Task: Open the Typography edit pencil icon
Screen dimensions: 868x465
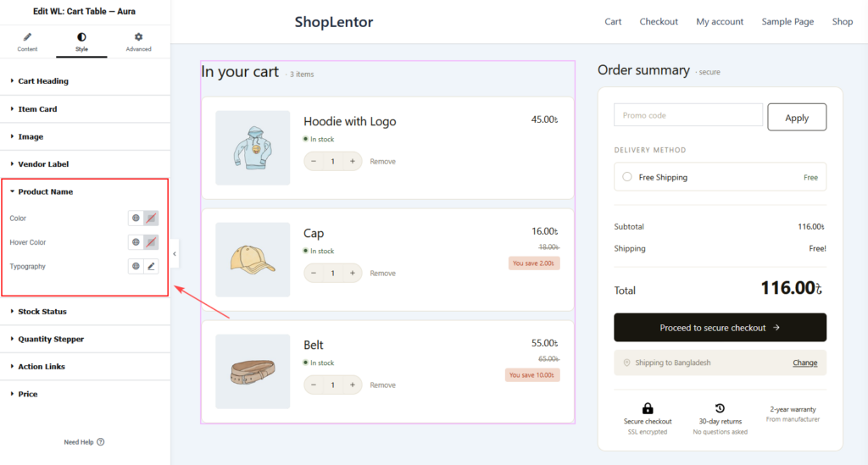Action: pos(151,267)
